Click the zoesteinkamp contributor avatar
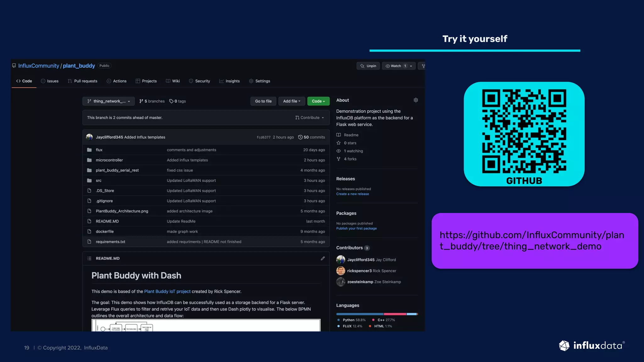Image resolution: width=644 pixels, height=362 pixels. [x=341, y=282]
